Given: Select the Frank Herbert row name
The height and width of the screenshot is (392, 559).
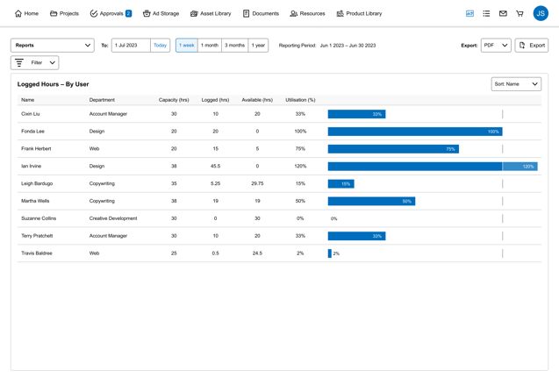Looking at the screenshot, I should click(36, 148).
